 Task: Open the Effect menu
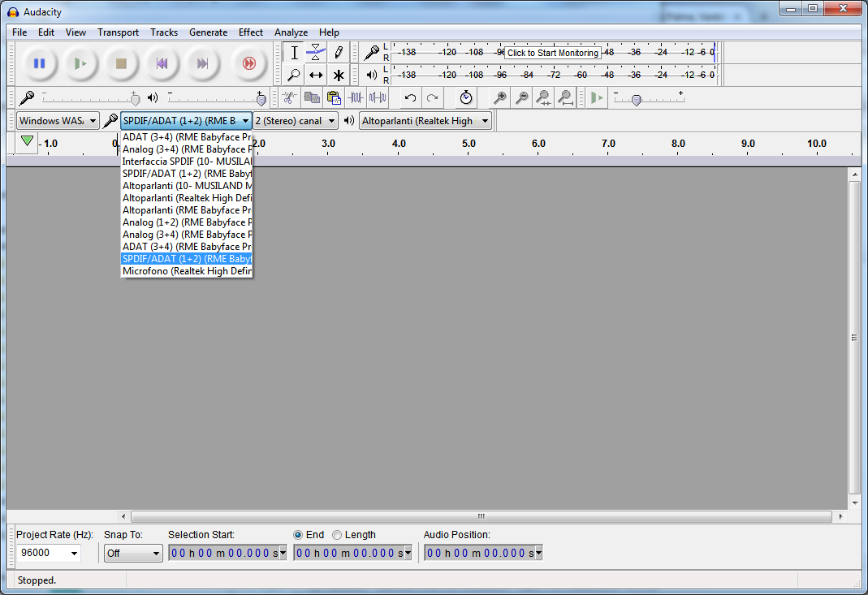[251, 32]
